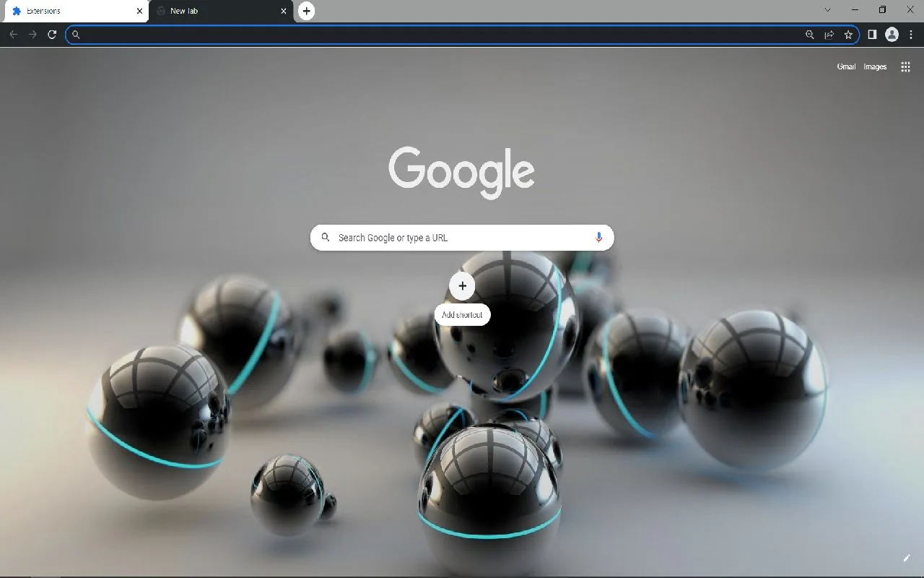
Task: Add a new shortcut with the plus circle
Action: click(x=463, y=285)
